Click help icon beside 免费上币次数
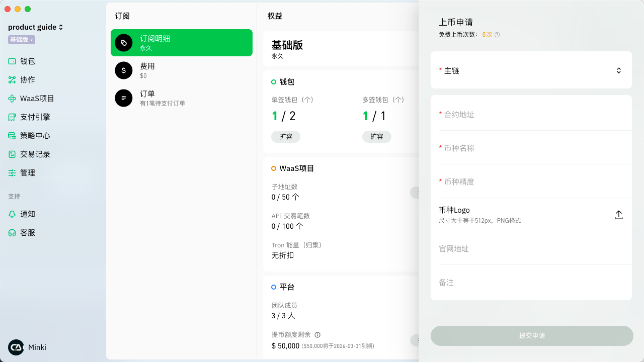Screen dimensions: 644x362 [x=497, y=35]
